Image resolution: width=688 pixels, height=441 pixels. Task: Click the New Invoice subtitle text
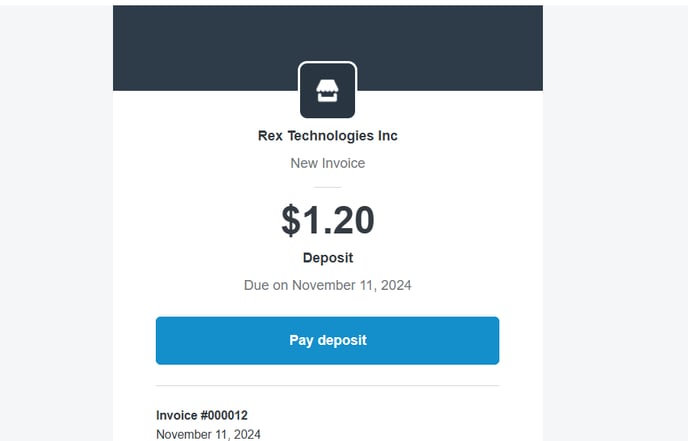(327, 163)
